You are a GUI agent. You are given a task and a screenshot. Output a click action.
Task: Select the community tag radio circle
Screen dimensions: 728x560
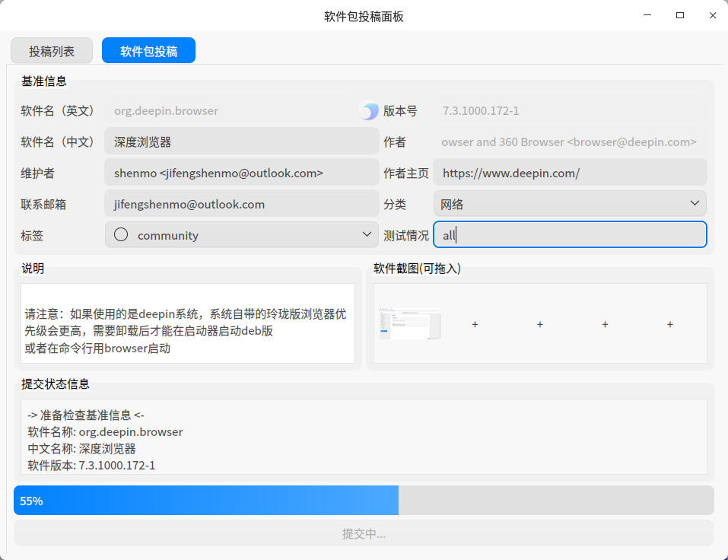[121, 234]
